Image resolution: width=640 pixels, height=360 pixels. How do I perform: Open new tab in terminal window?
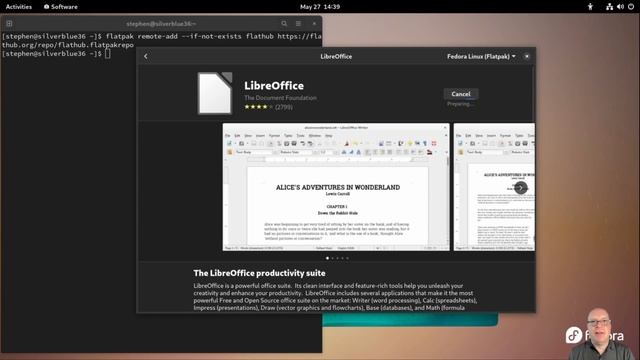click(9, 24)
